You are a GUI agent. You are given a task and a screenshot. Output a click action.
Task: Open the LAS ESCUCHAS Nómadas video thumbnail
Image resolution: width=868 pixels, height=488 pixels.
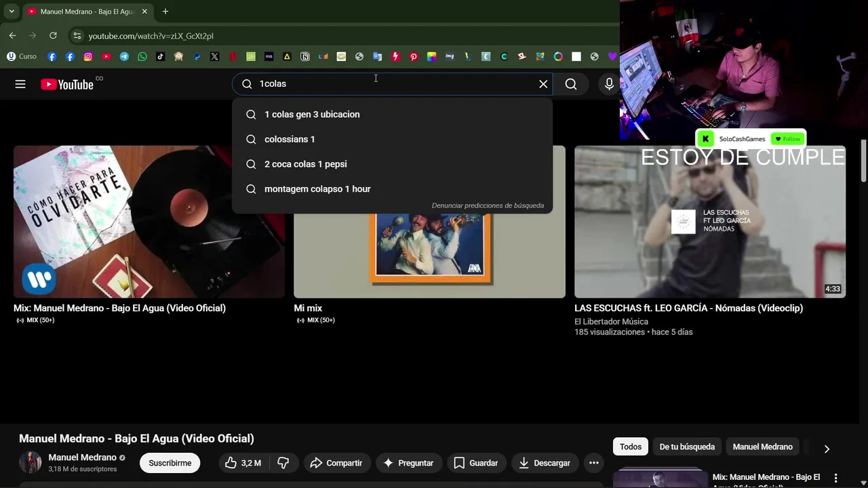click(710, 222)
